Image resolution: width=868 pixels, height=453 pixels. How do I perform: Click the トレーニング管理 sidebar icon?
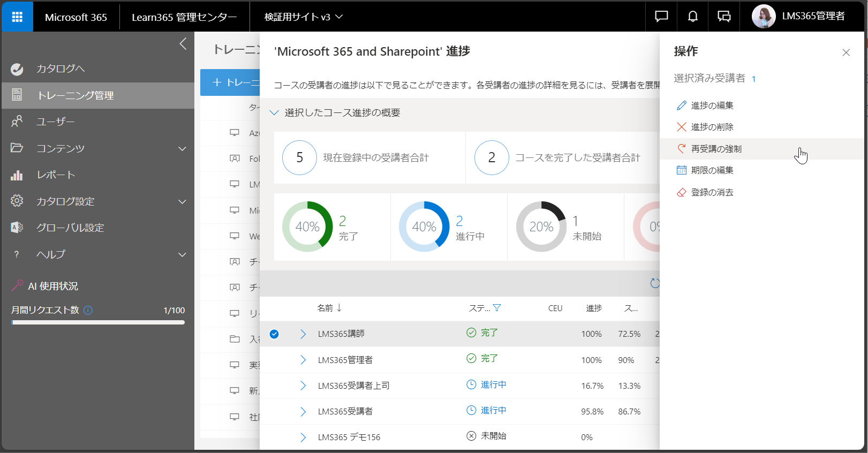17,95
